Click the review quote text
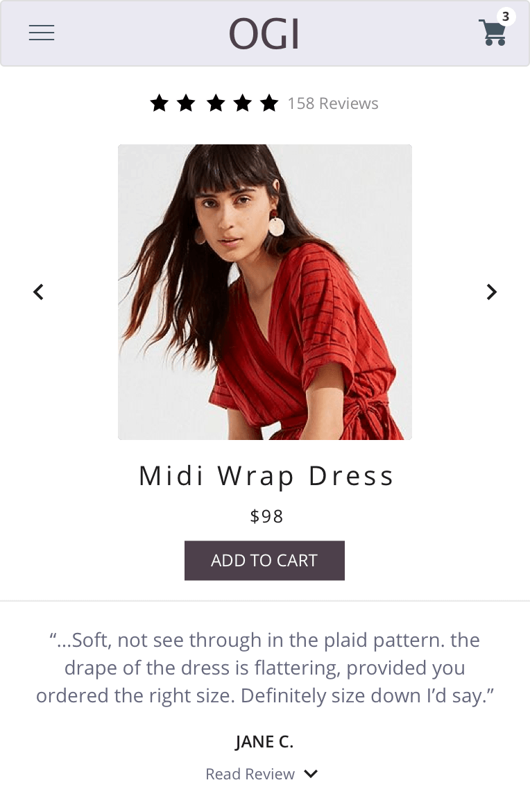 click(264, 668)
